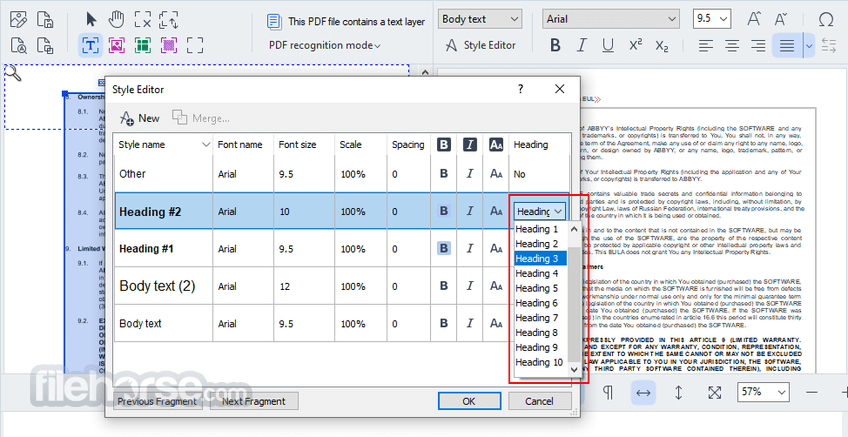Screen dimensions: 848x437
Task: Open the Style name column dropdown arrow
Action: point(206,145)
